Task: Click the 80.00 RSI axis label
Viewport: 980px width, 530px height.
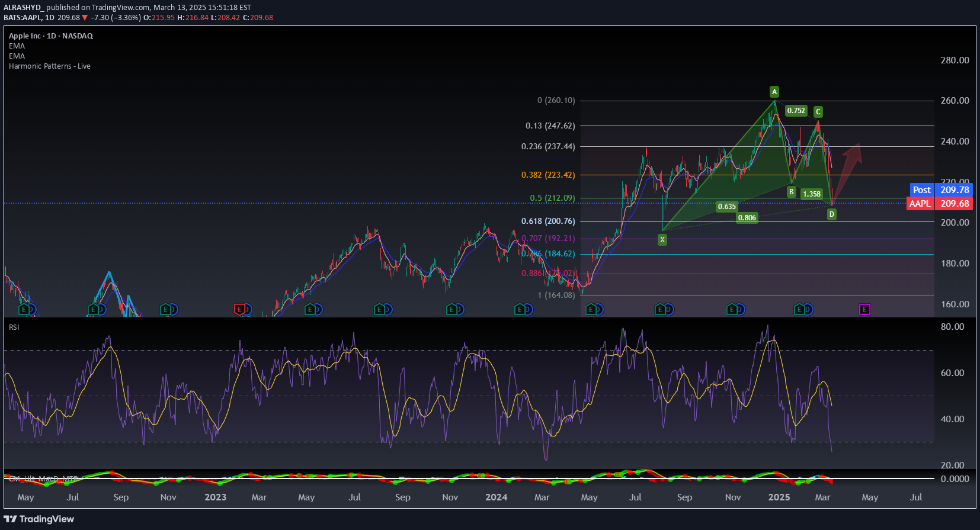Action: (953, 327)
